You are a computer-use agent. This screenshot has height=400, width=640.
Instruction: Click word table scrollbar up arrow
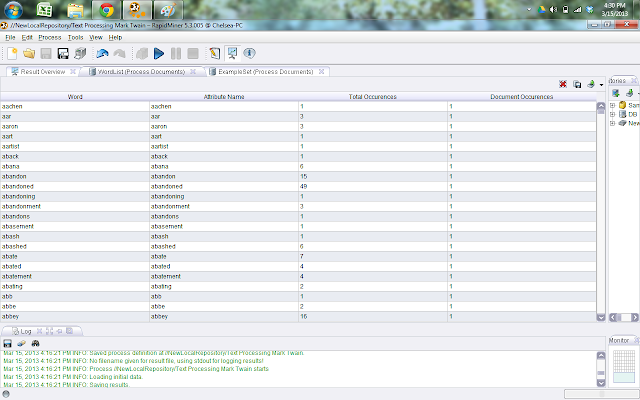click(601, 106)
